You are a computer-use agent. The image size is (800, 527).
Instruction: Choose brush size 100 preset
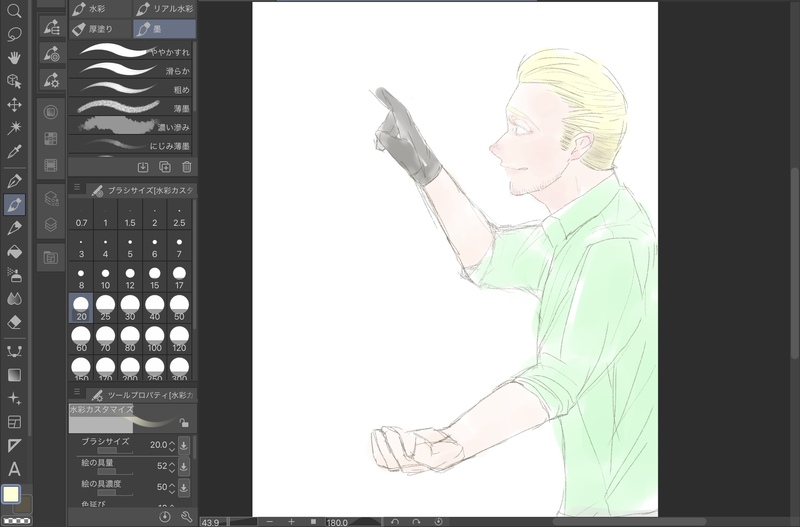[x=155, y=339]
